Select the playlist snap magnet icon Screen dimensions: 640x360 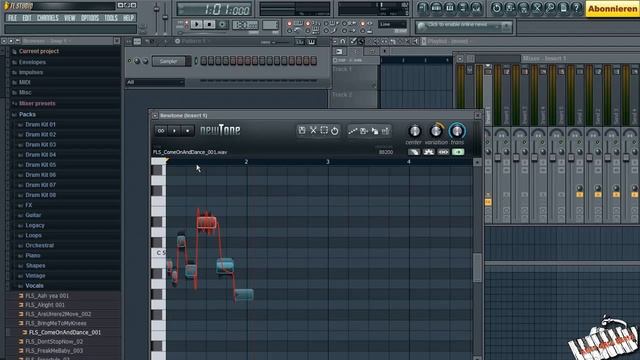[343, 41]
